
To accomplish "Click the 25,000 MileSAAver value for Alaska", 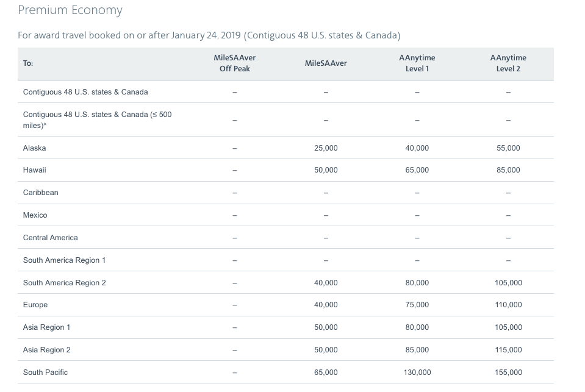I will click(326, 148).
